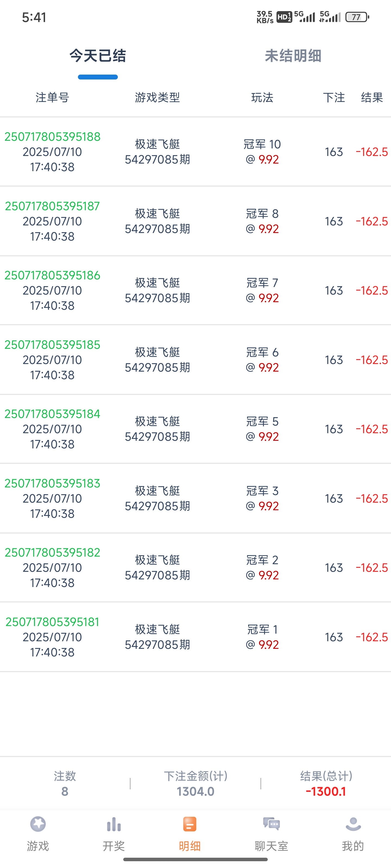Tap the HD network icon in status bar
The height and width of the screenshot is (868, 391).
[x=284, y=17]
